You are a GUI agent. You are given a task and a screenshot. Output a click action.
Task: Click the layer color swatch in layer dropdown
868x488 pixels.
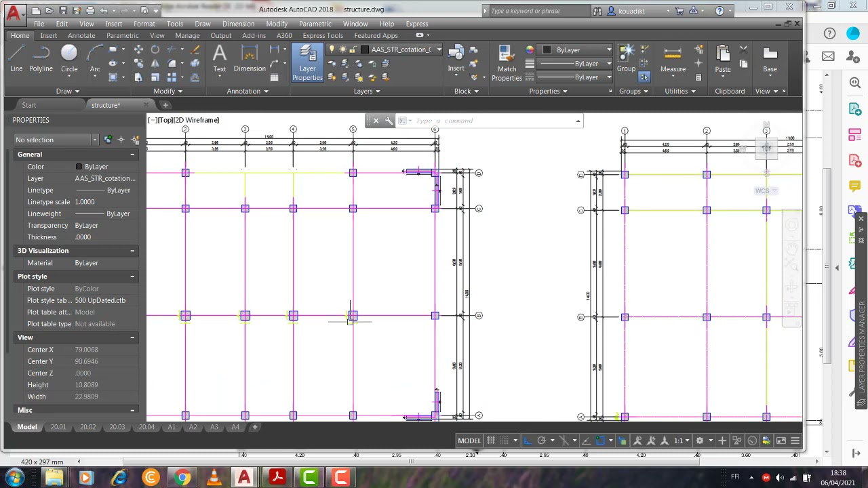click(x=365, y=49)
